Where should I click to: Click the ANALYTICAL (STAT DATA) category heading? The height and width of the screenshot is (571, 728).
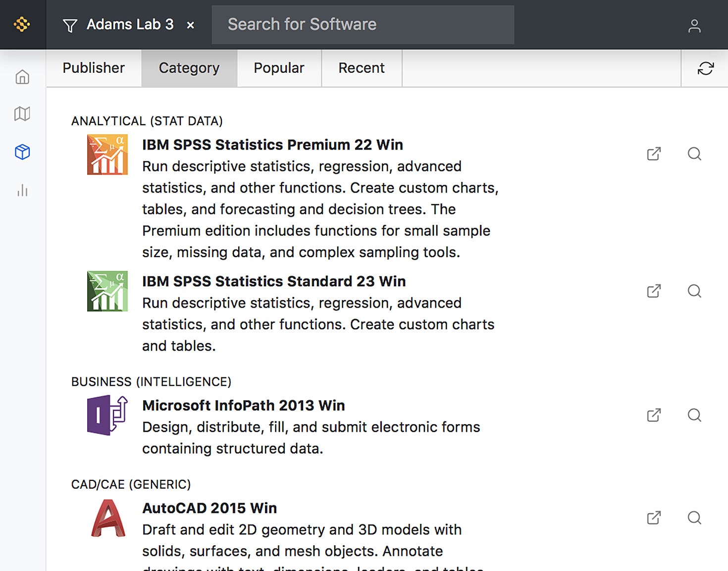(x=147, y=121)
